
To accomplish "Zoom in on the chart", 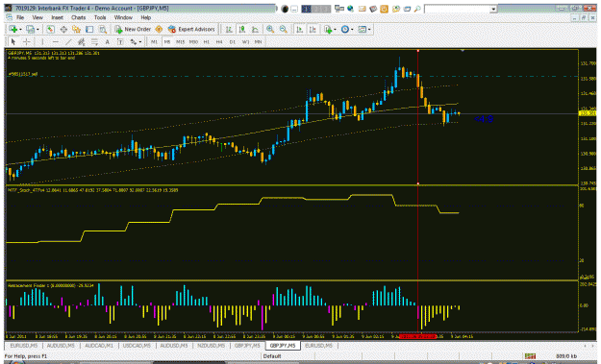I will point(270,29).
